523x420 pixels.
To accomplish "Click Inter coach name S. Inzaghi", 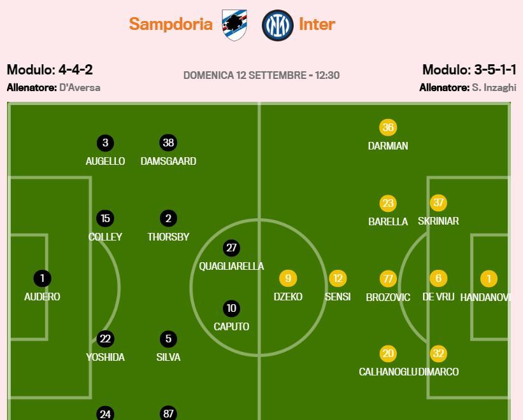I will pyautogui.click(x=494, y=88).
